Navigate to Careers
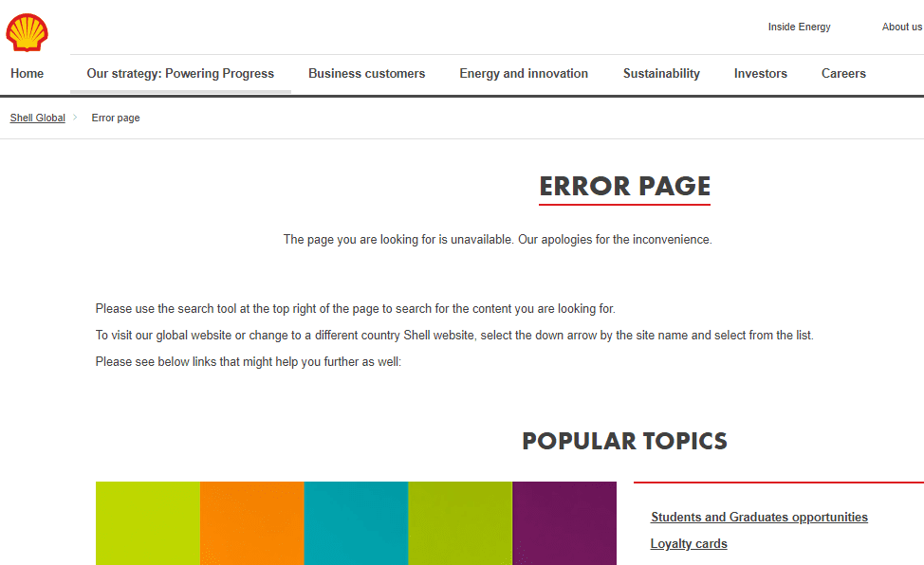924x565 pixels. [843, 74]
